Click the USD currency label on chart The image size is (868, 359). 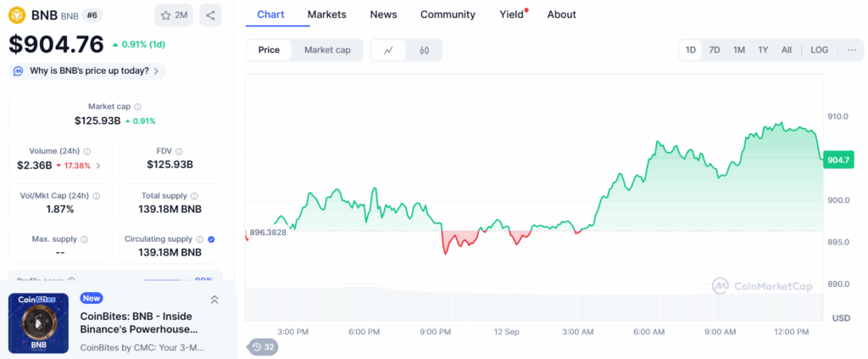point(841,318)
